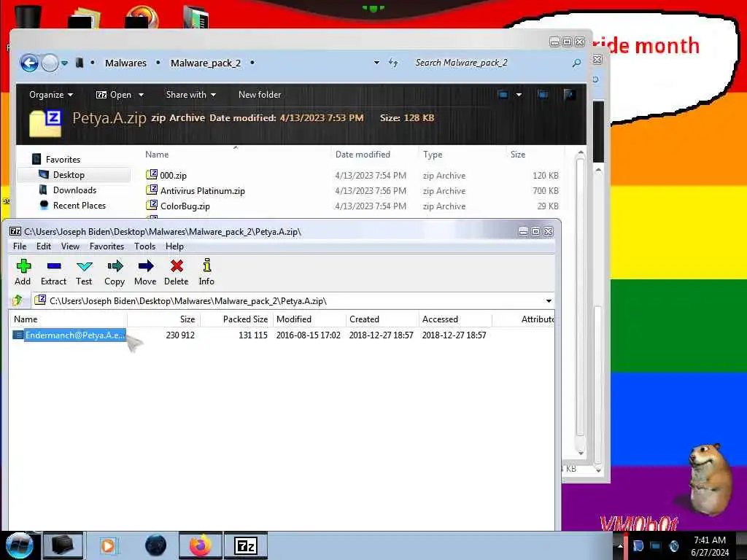
Task: Sort by the Accessed column
Action: pyautogui.click(x=455, y=319)
